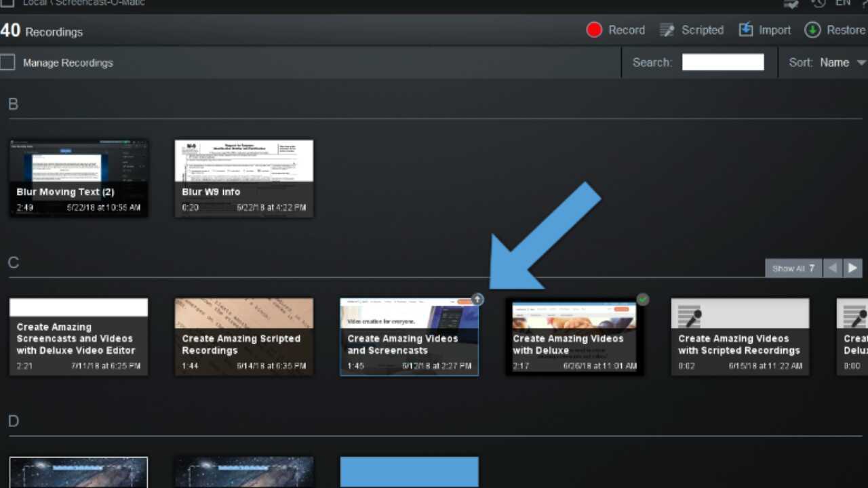The image size is (868, 488).
Task: Select Create Amazing Videos and Screencasts recording
Action: 410,337
